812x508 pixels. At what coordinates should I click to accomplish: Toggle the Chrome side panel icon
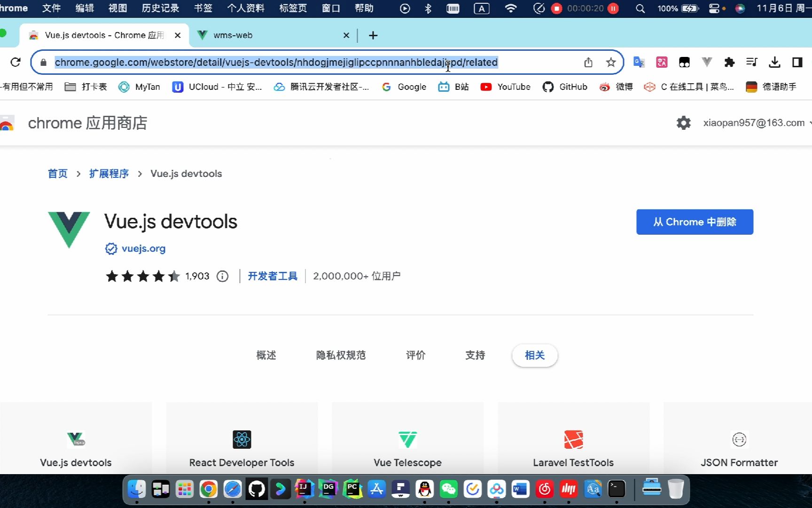tap(797, 62)
